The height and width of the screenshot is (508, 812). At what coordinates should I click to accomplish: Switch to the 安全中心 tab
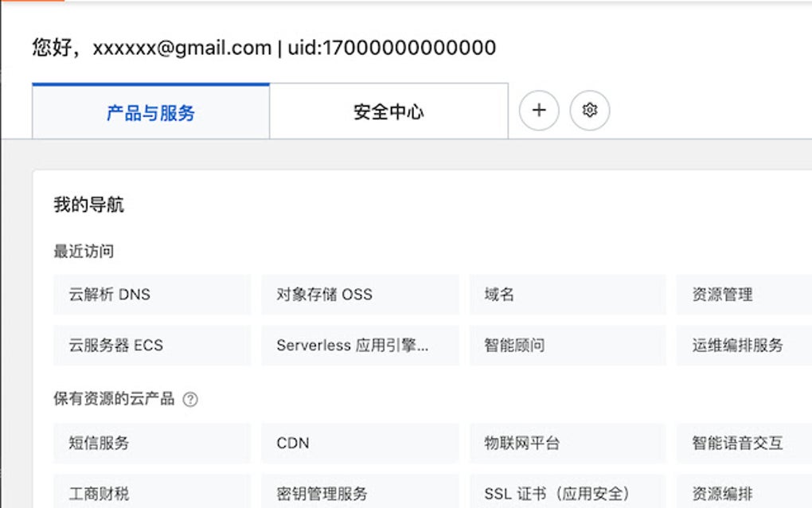(389, 111)
